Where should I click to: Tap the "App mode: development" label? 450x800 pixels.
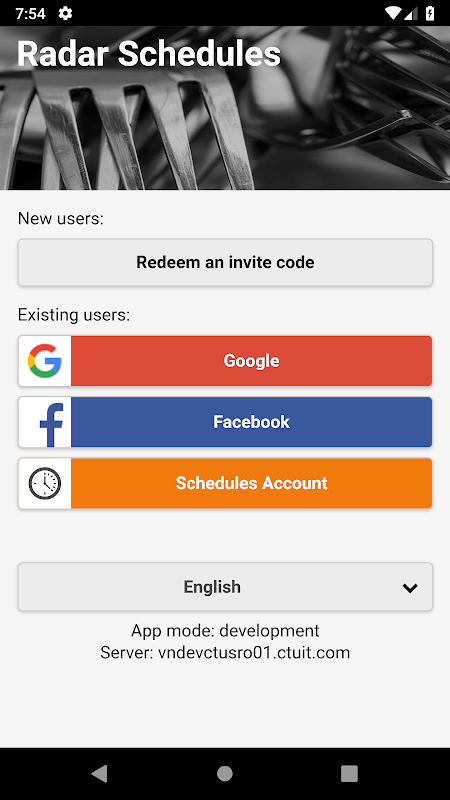[x=225, y=631]
